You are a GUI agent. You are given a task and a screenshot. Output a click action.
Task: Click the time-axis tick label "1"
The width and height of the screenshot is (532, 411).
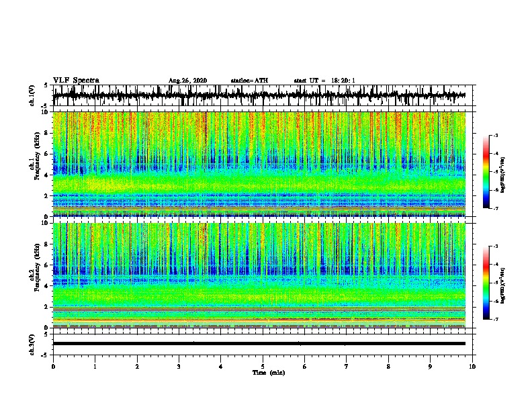click(95, 367)
